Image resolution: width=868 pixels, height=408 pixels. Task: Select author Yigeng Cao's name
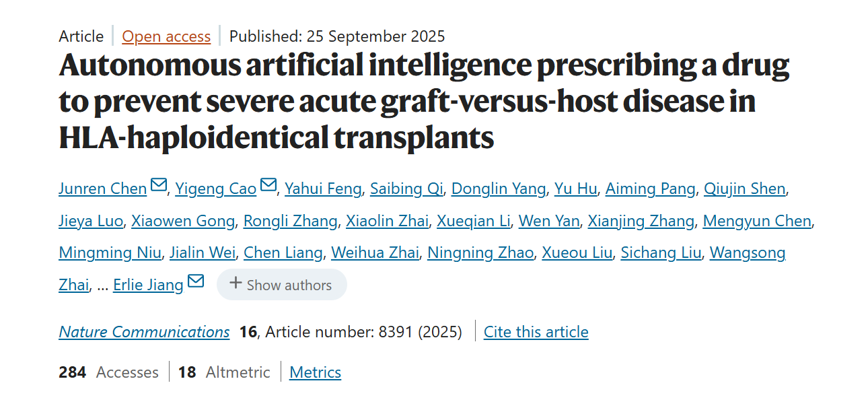coord(216,189)
